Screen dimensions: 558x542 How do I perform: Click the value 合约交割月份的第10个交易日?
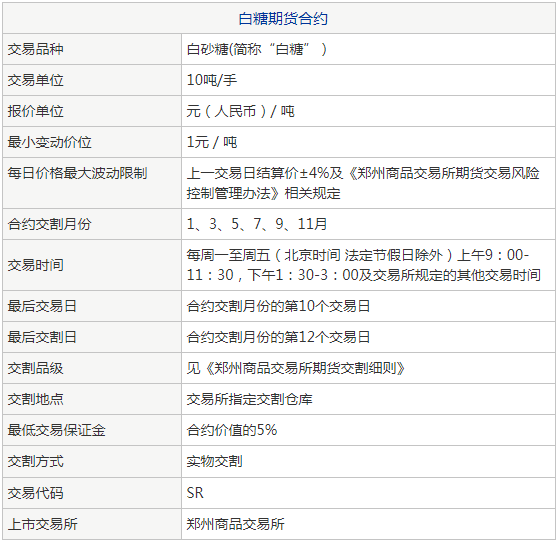point(278,306)
